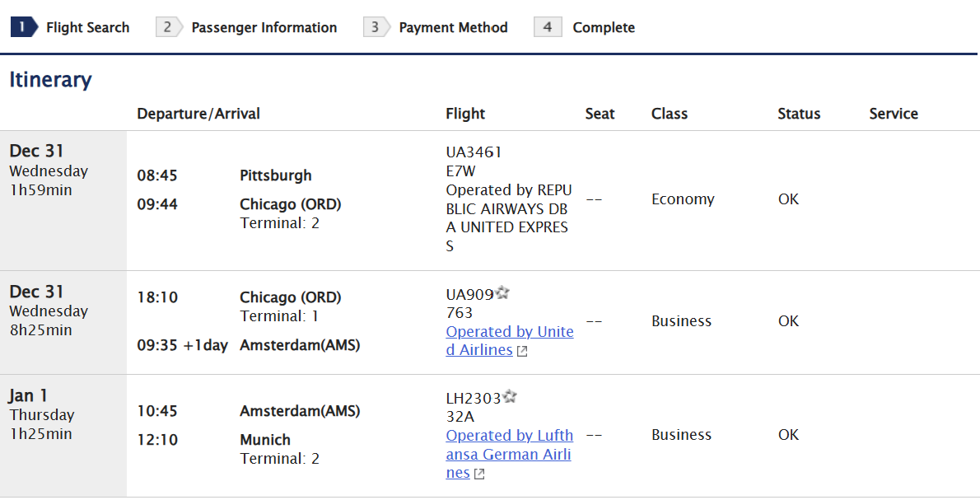Image resolution: width=980 pixels, height=500 pixels.
Task: Open the Payment Method step label
Action: [x=453, y=27]
